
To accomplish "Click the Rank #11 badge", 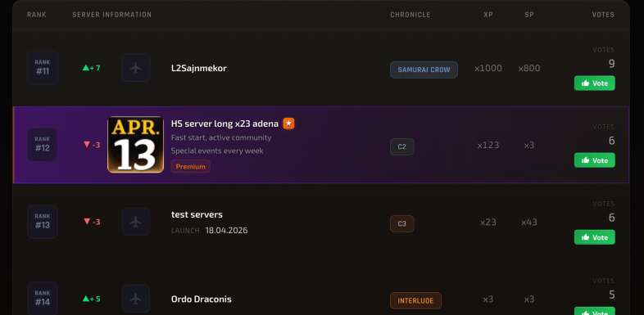I will (43, 68).
